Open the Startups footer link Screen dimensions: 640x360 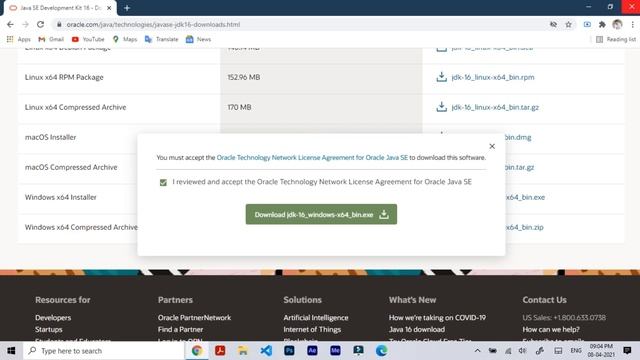tap(49, 329)
